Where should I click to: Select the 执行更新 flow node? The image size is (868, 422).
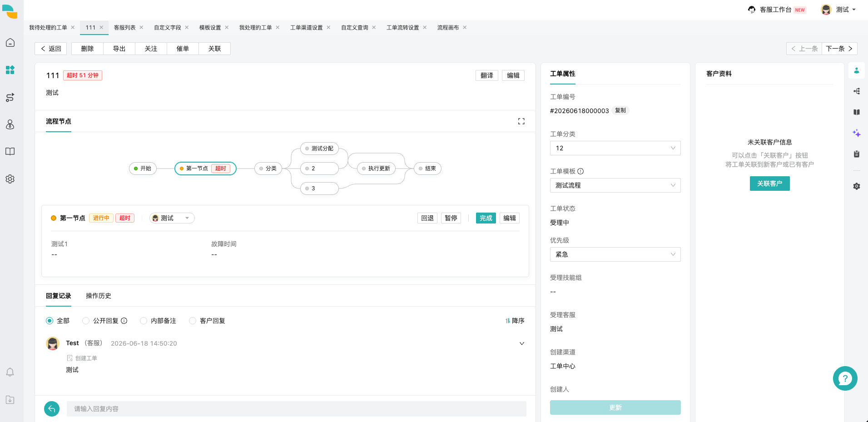pyautogui.click(x=376, y=169)
